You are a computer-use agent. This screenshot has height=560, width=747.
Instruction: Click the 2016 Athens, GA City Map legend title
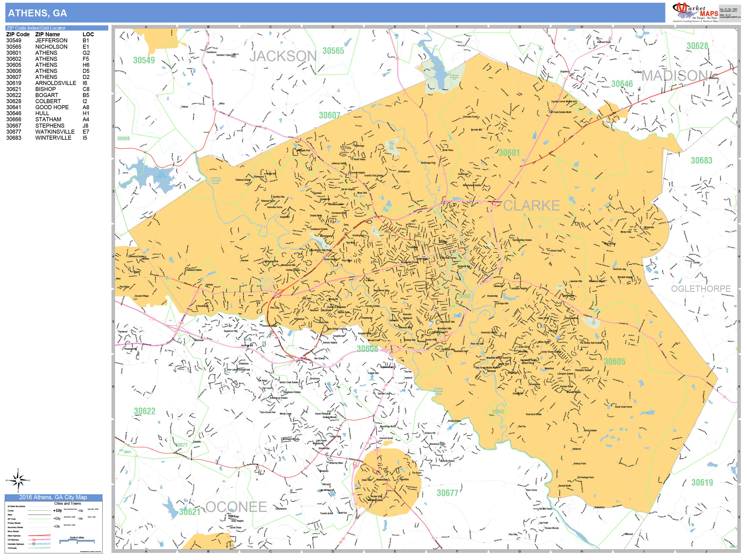point(53,497)
